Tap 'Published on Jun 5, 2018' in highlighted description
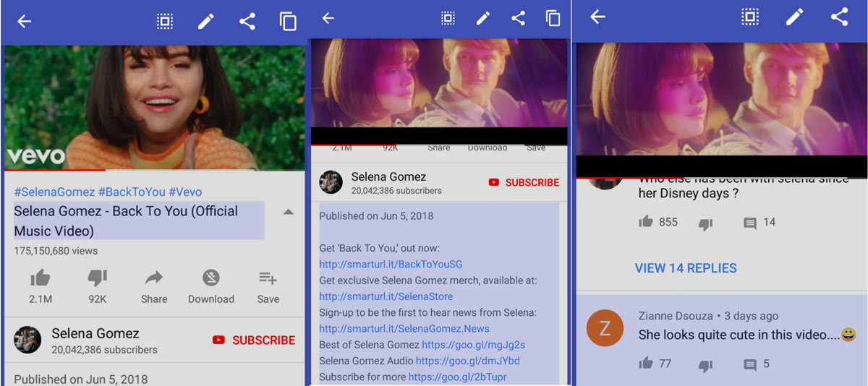868x386 pixels. click(x=376, y=216)
